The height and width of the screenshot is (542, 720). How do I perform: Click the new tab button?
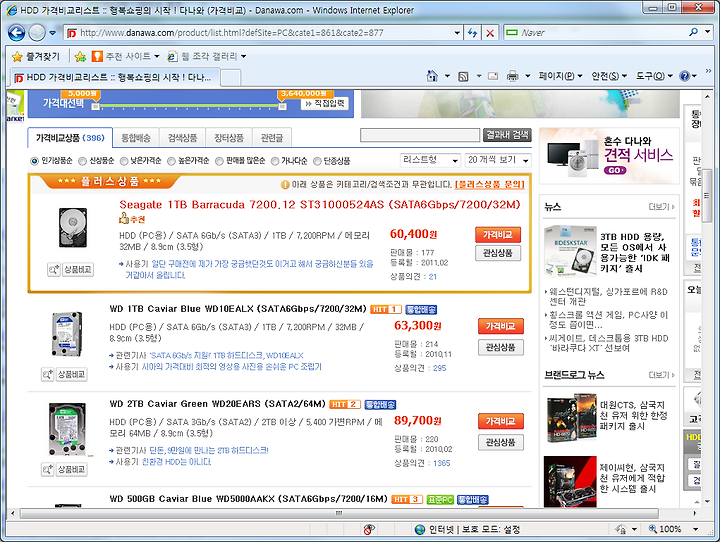click(231, 78)
